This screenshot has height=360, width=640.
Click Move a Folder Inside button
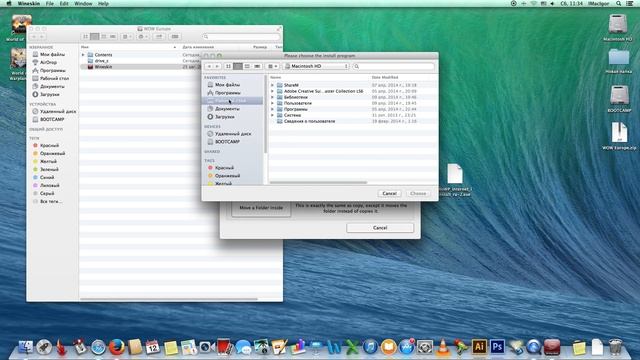[261, 208]
